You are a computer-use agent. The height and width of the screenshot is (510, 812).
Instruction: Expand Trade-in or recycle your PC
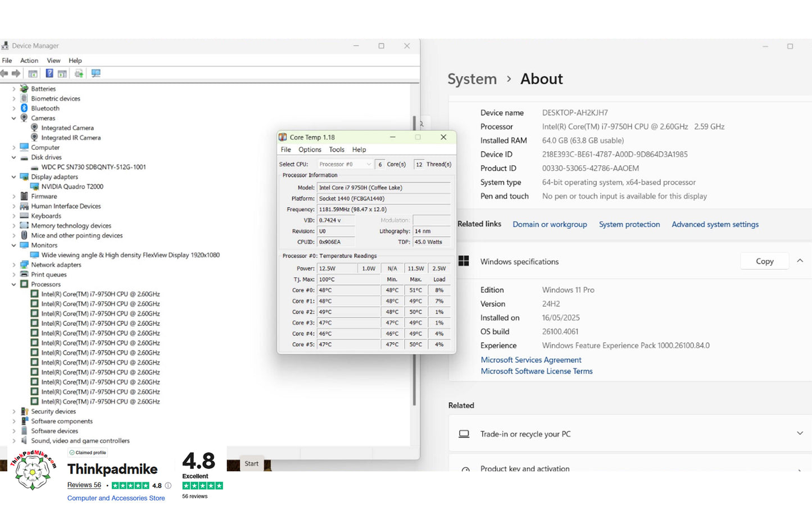pyautogui.click(x=800, y=434)
